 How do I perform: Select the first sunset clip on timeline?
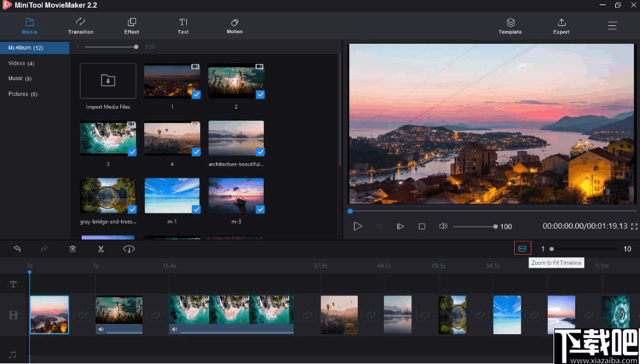[x=50, y=314]
